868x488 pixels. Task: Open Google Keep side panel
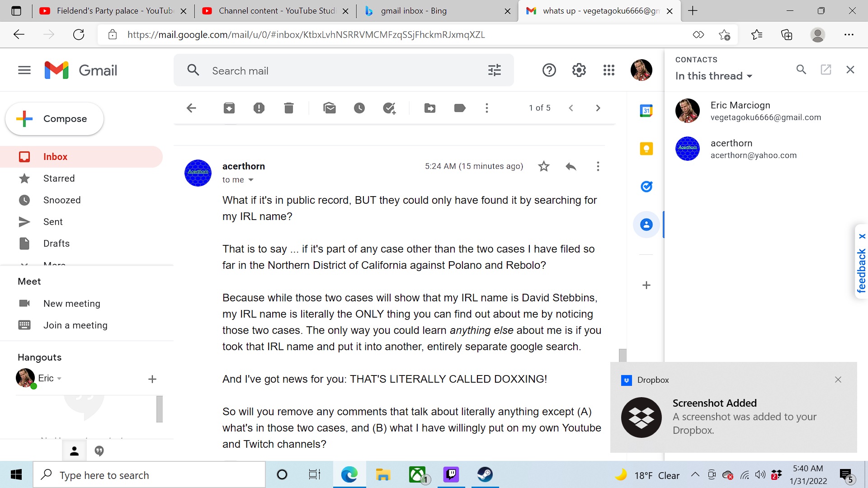click(x=646, y=149)
